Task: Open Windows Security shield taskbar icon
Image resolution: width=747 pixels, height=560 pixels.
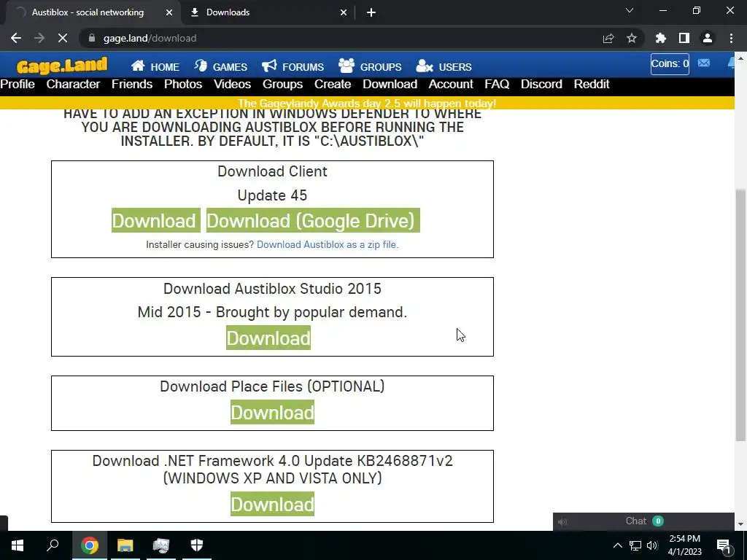Action: coord(197,545)
